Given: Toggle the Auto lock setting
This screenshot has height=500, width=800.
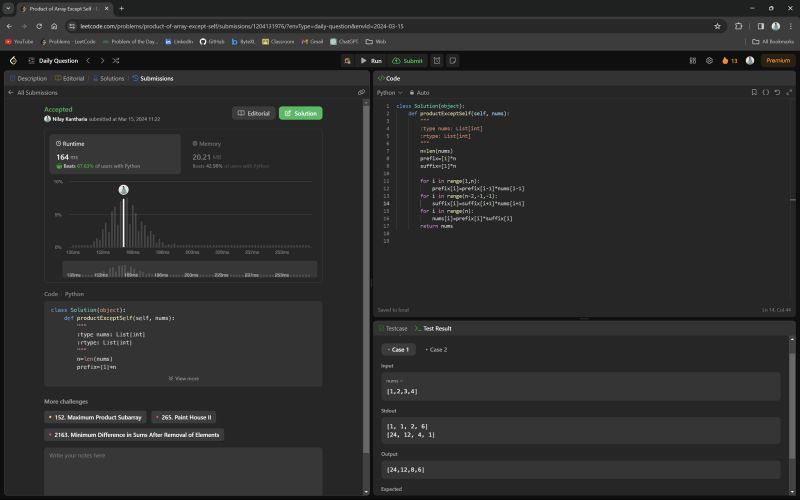Looking at the screenshot, I should click(419, 93).
